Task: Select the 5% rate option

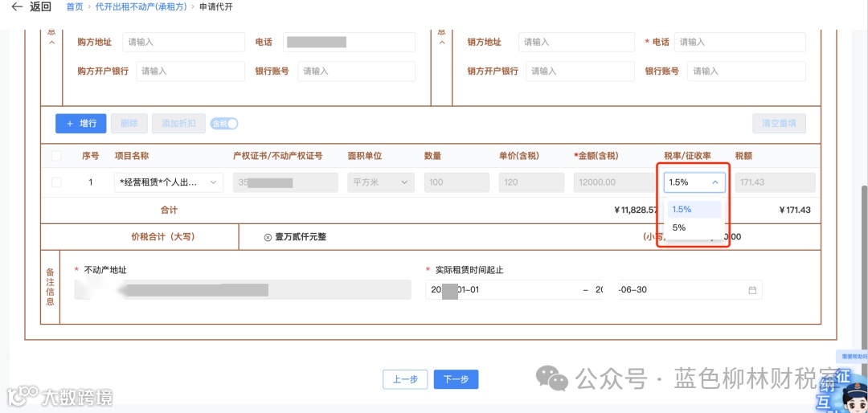Action: (694, 227)
